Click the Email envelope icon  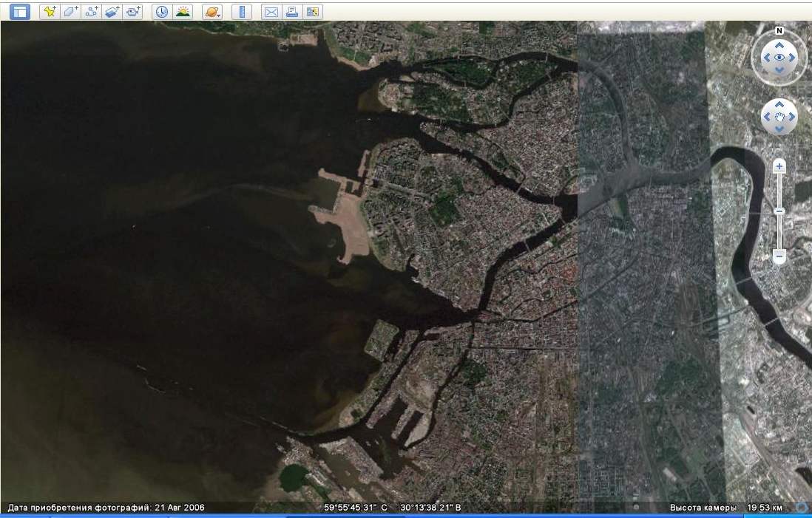pyautogui.click(x=271, y=12)
